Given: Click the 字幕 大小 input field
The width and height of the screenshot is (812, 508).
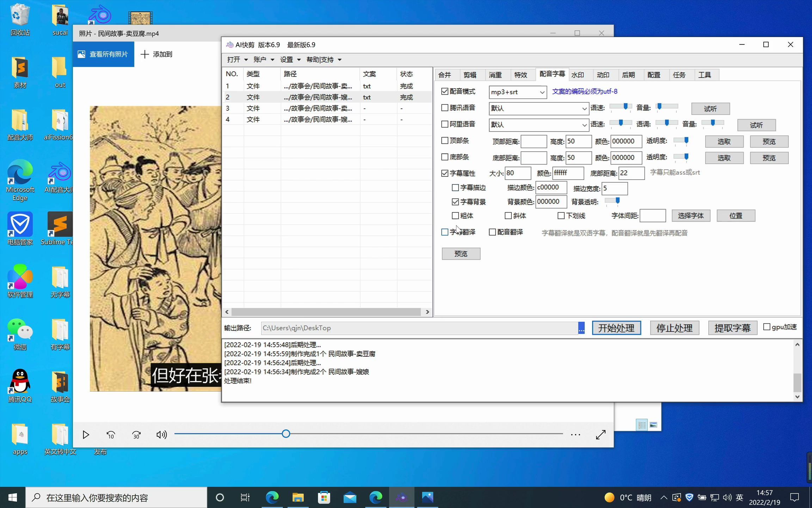Looking at the screenshot, I should (518, 173).
